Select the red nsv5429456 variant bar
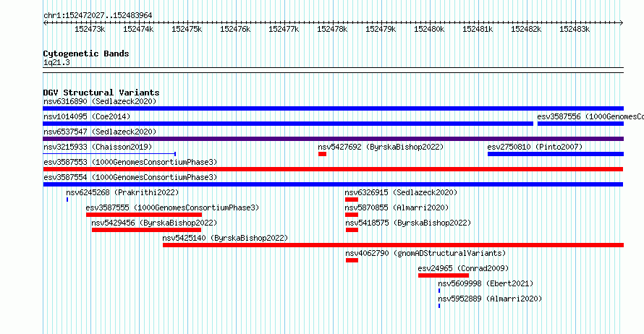644x334 pixels. pyautogui.click(x=147, y=230)
